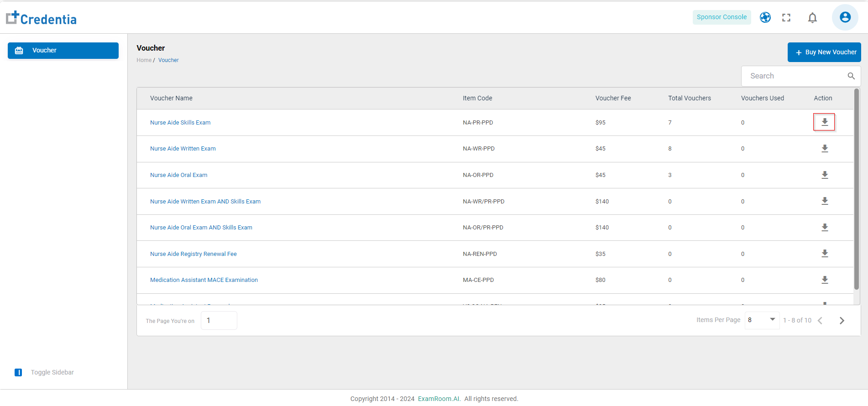Click the $80 voucher fee
The width and height of the screenshot is (868, 406).
coord(601,280)
